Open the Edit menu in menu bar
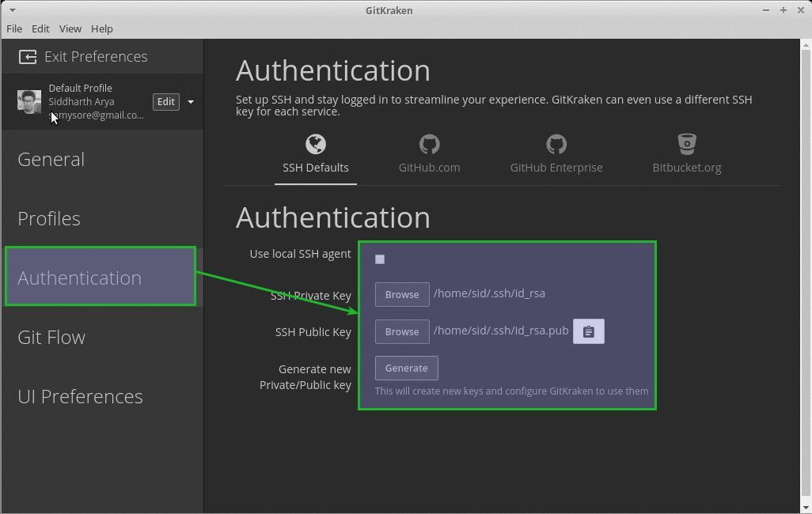 [40, 29]
